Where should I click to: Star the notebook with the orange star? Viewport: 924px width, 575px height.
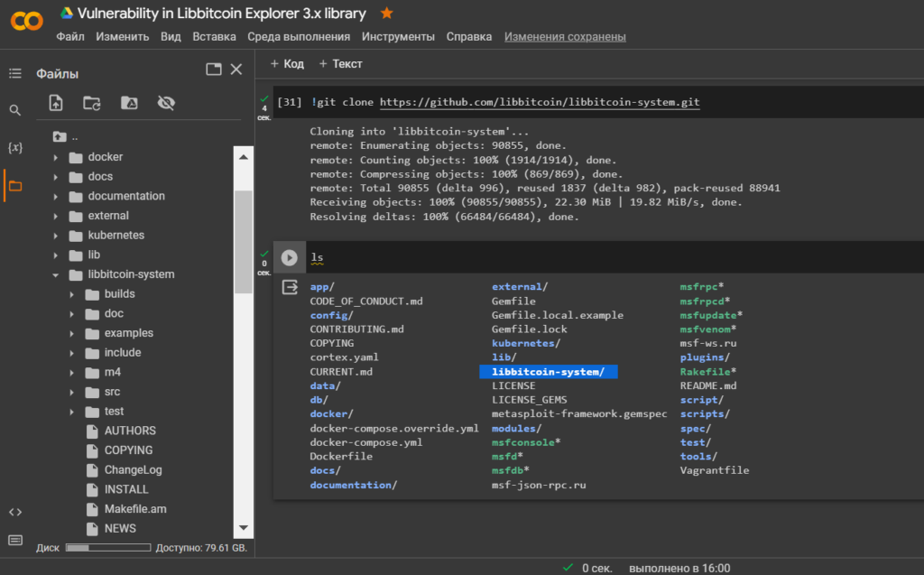click(386, 13)
